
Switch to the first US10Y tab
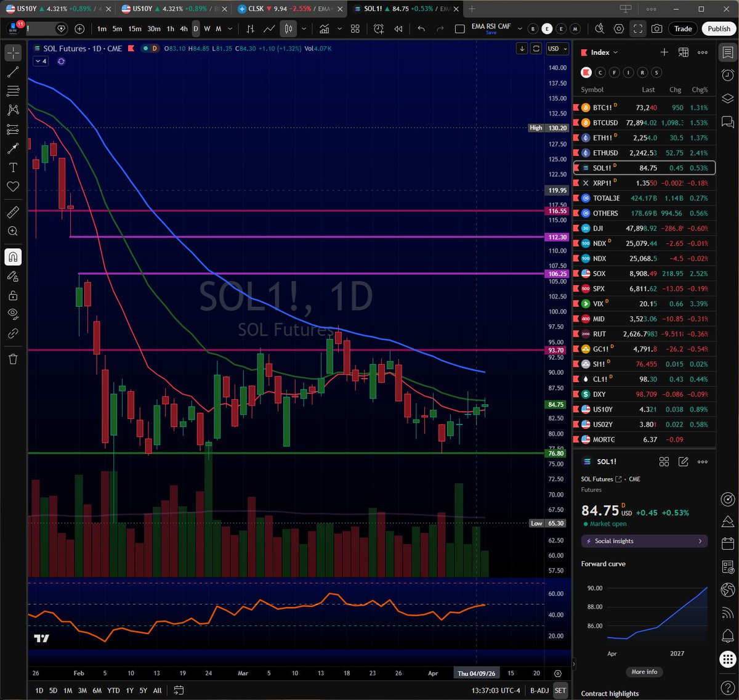click(57, 9)
